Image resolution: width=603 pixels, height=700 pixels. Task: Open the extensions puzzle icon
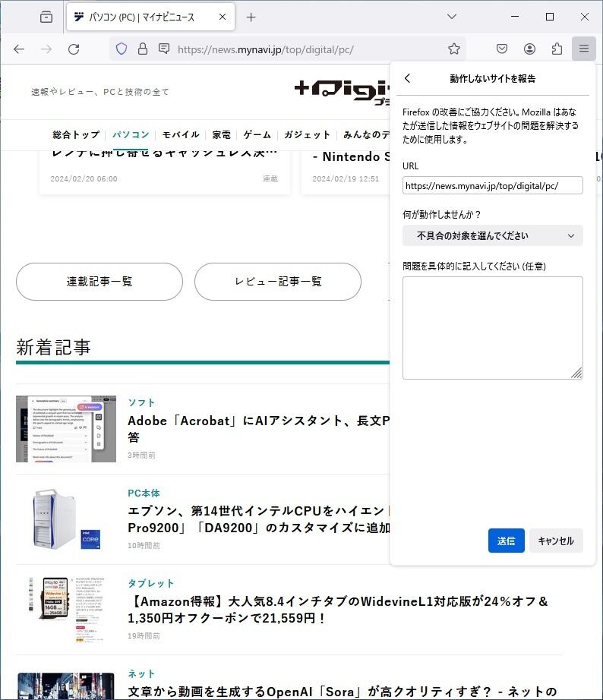(x=557, y=49)
